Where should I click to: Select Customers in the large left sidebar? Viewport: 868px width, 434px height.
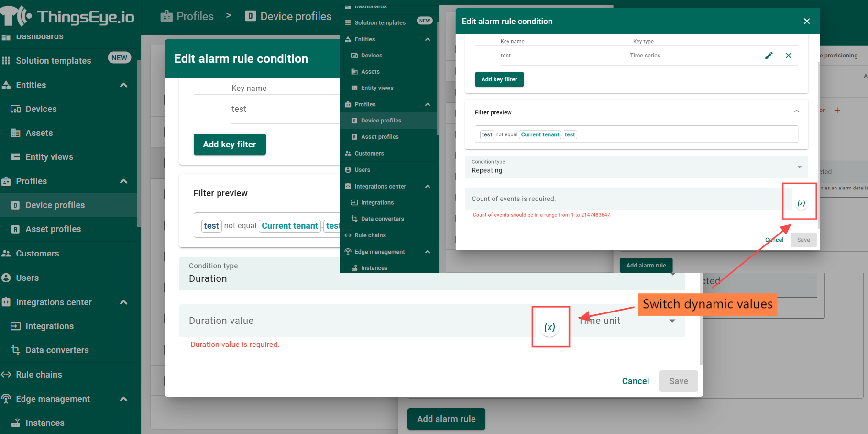[37, 254]
